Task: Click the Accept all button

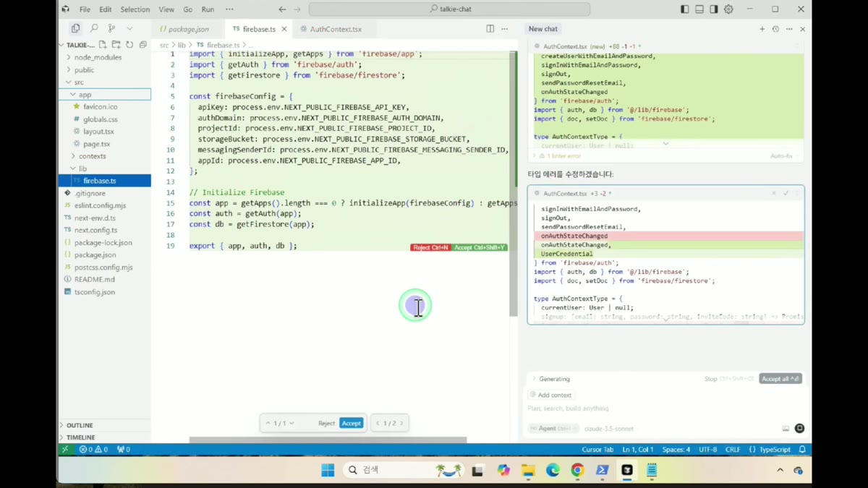Action: tap(780, 379)
